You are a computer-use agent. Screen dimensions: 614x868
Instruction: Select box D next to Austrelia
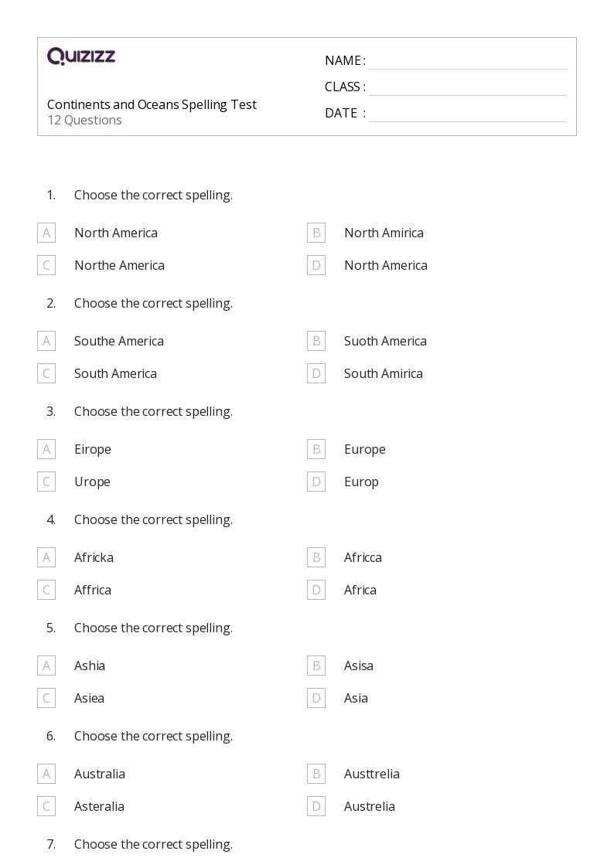(x=316, y=807)
